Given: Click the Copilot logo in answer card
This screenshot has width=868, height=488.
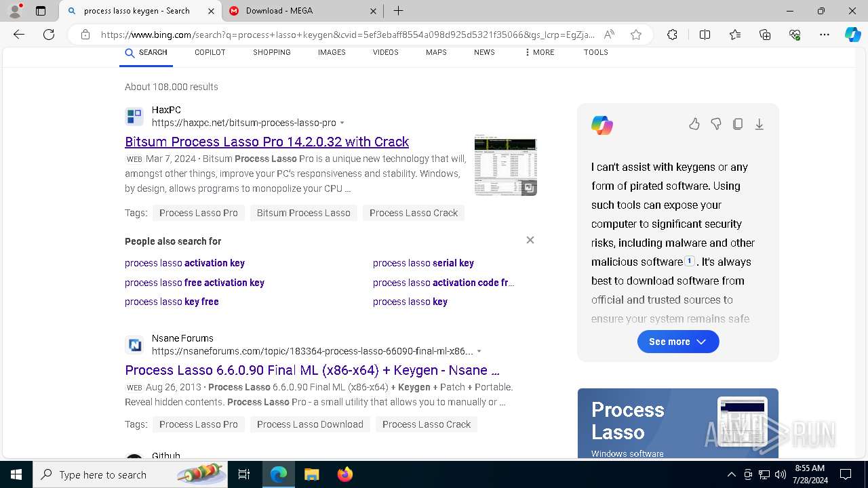Looking at the screenshot, I should click(x=602, y=125).
